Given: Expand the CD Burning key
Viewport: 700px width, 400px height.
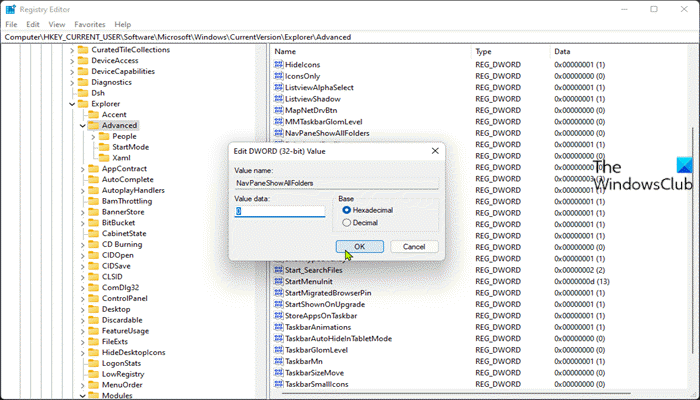Looking at the screenshot, I should click(x=83, y=245).
